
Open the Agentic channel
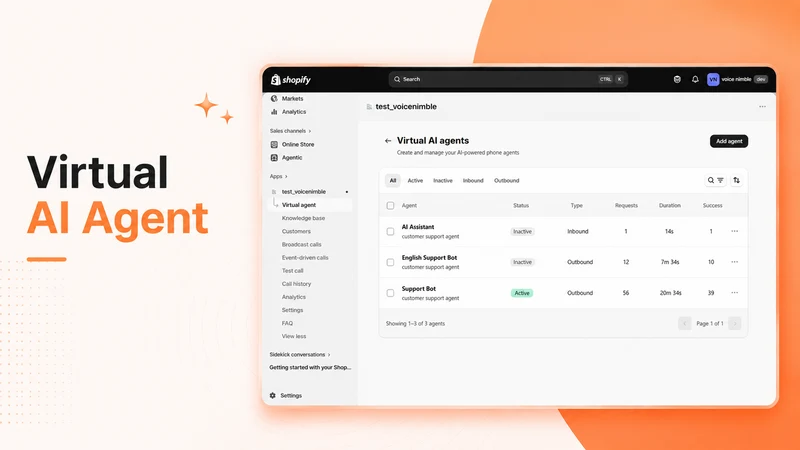[x=292, y=158]
